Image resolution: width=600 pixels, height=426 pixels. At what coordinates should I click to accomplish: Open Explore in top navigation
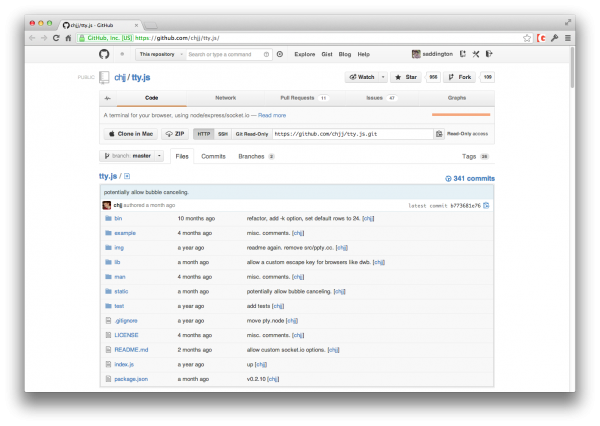(305, 54)
